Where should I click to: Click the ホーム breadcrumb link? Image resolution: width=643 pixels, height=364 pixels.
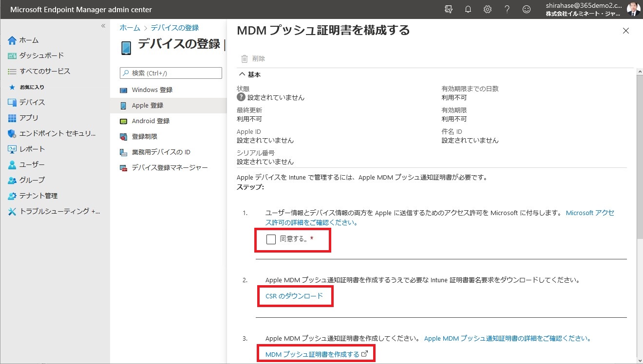click(130, 28)
